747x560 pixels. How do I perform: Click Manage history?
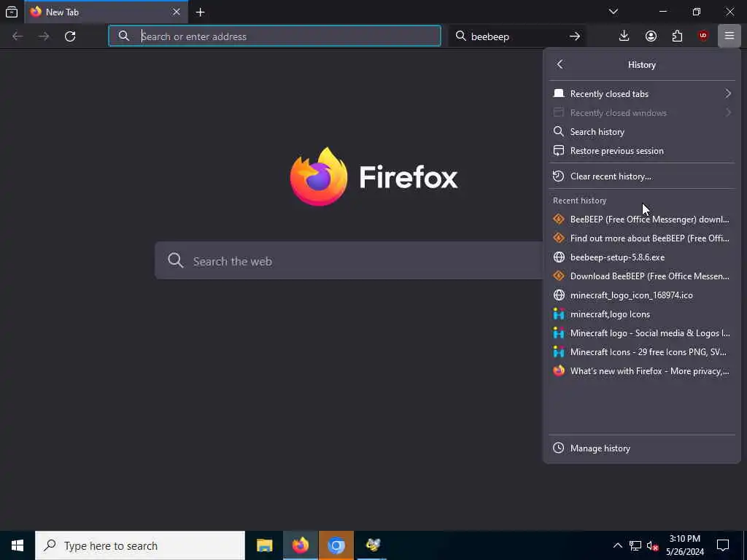click(642, 448)
